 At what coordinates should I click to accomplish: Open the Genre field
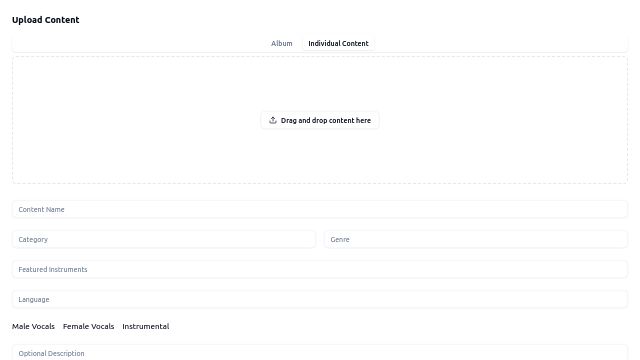coord(476,240)
